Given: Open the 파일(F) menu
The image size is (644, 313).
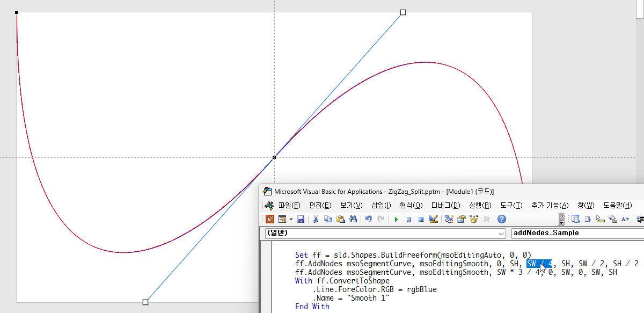Looking at the screenshot, I should (x=289, y=205).
